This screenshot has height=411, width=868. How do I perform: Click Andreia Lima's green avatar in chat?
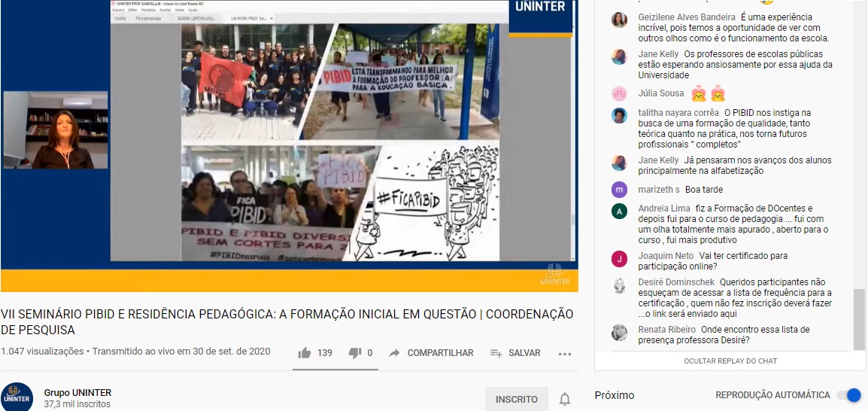[619, 211]
